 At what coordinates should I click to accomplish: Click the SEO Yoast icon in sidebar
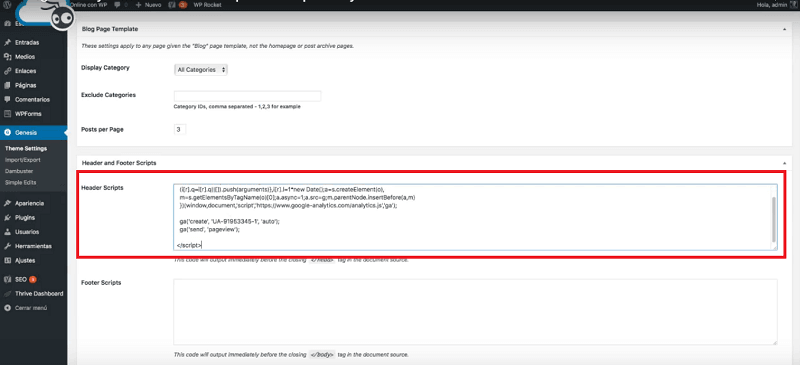(x=7, y=279)
